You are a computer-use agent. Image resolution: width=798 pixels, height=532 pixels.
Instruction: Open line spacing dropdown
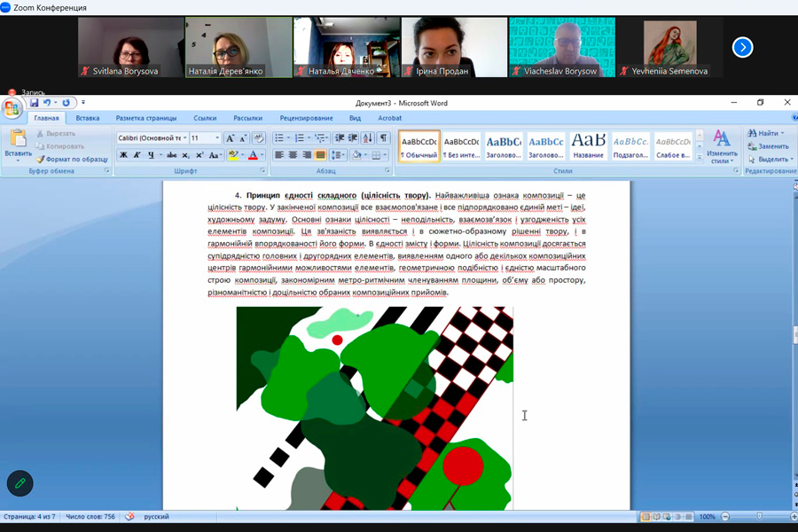pos(338,155)
